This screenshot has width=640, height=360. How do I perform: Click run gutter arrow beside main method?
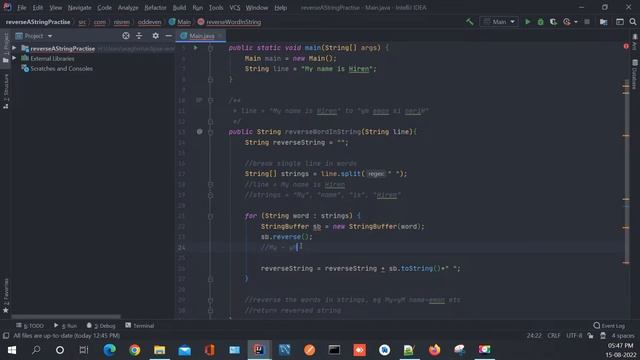click(x=196, y=48)
